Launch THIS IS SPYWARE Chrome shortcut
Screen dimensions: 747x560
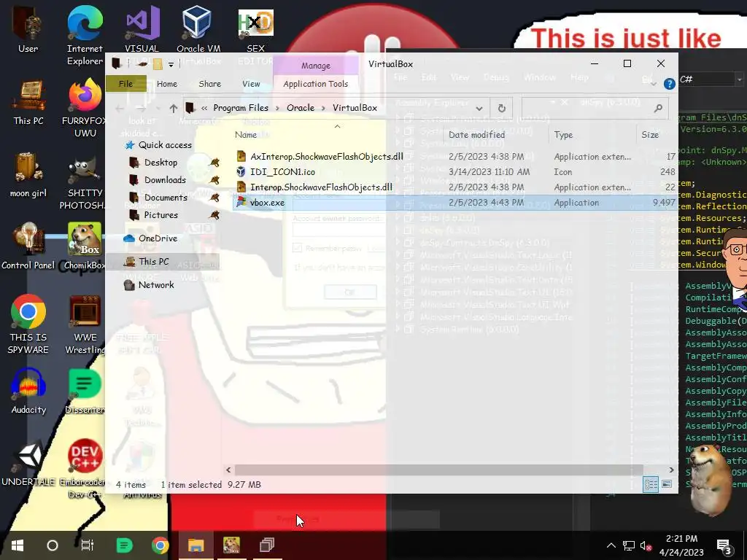click(28, 324)
